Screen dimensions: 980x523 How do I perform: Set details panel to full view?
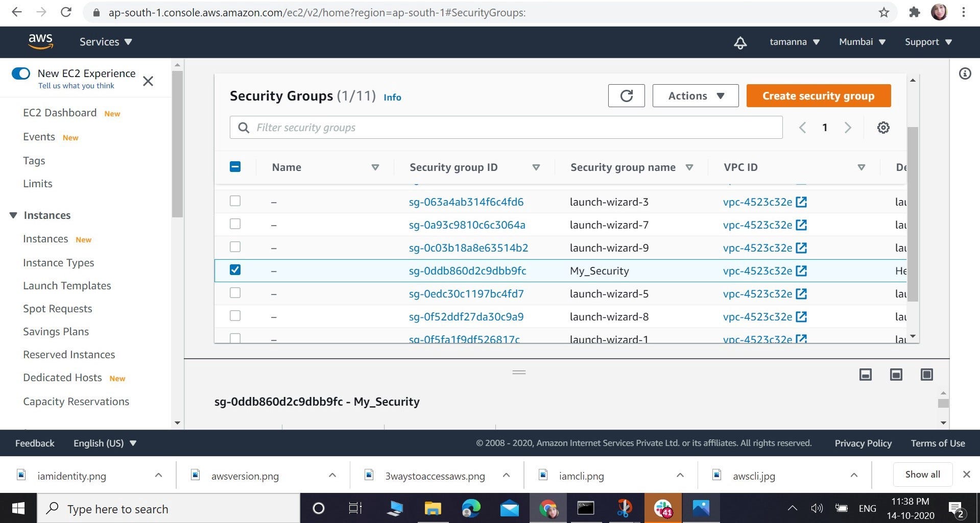click(926, 375)
